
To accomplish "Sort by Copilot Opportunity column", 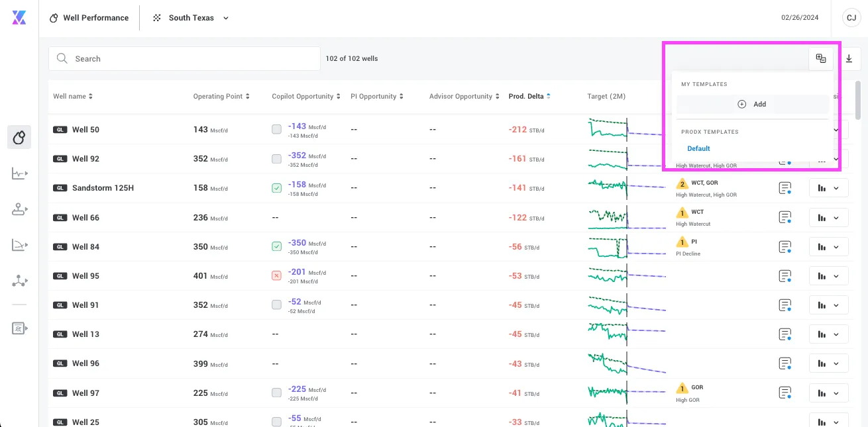I will (306, 97).
